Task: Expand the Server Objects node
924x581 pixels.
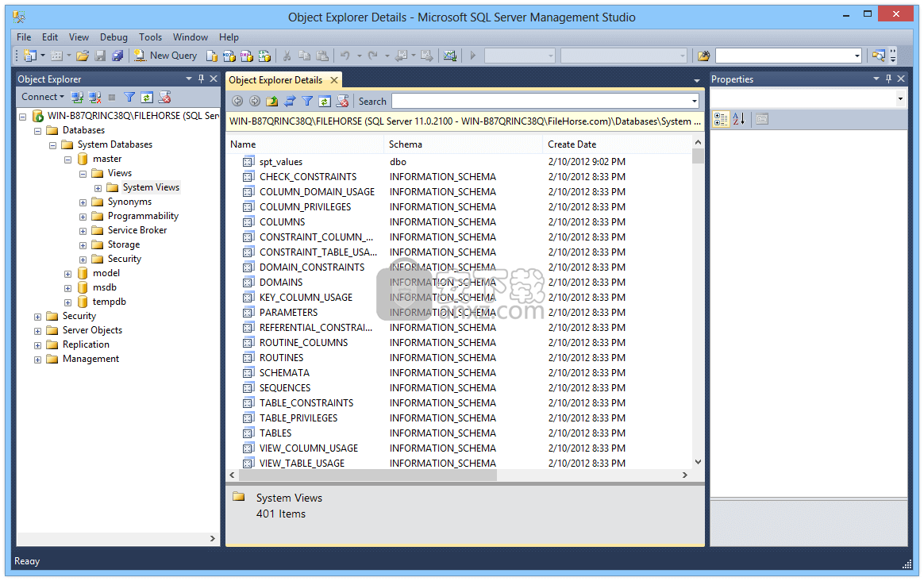Action: [x=38, y=330]
